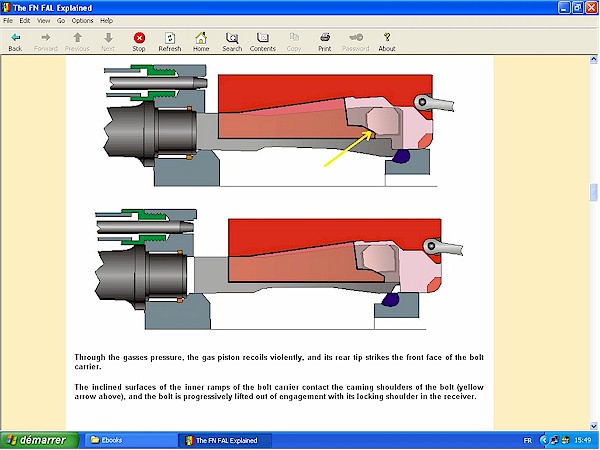Image resolution: width=600 pixels, height=450 pixels.
Task: Expand hidden system tray icons arrow
Action: click(x=544, y=440)
